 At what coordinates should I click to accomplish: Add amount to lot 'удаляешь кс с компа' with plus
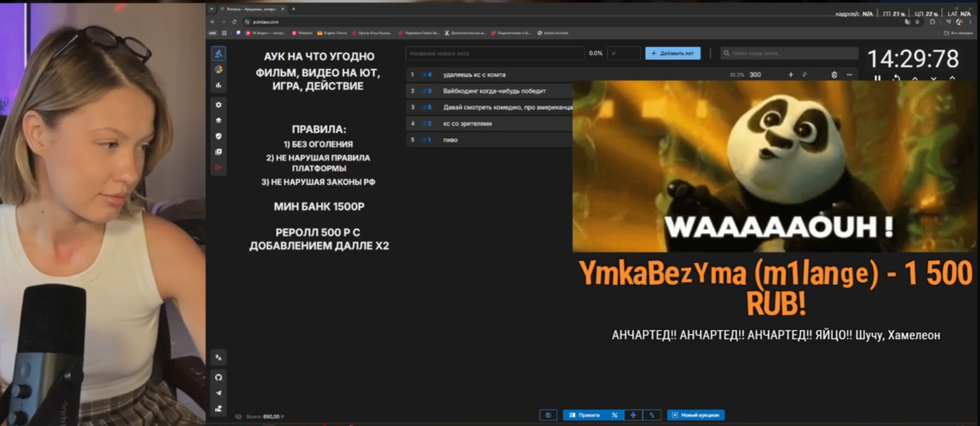pyautogui.click(x=790, y=75)
